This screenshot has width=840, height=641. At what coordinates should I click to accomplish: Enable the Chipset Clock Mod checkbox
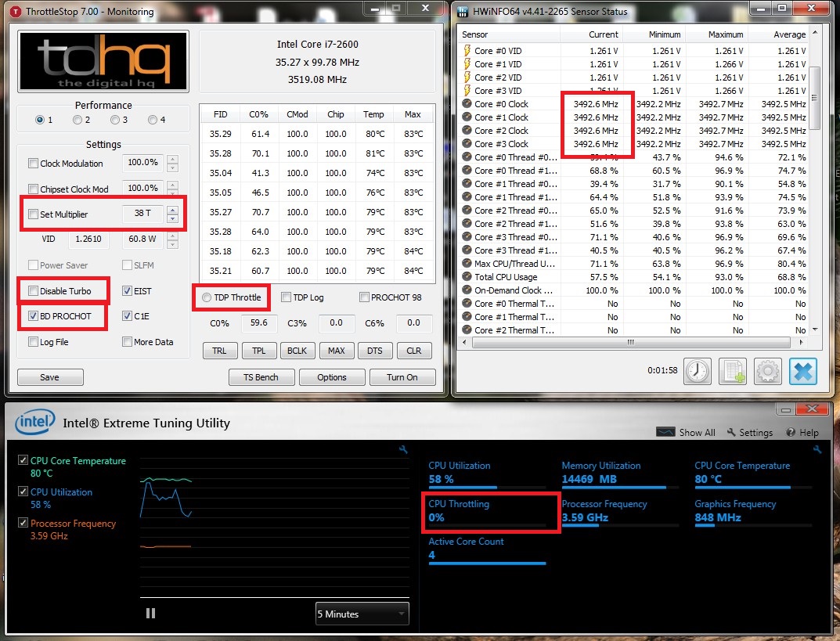pyautogui.click(x=33, y=189)
